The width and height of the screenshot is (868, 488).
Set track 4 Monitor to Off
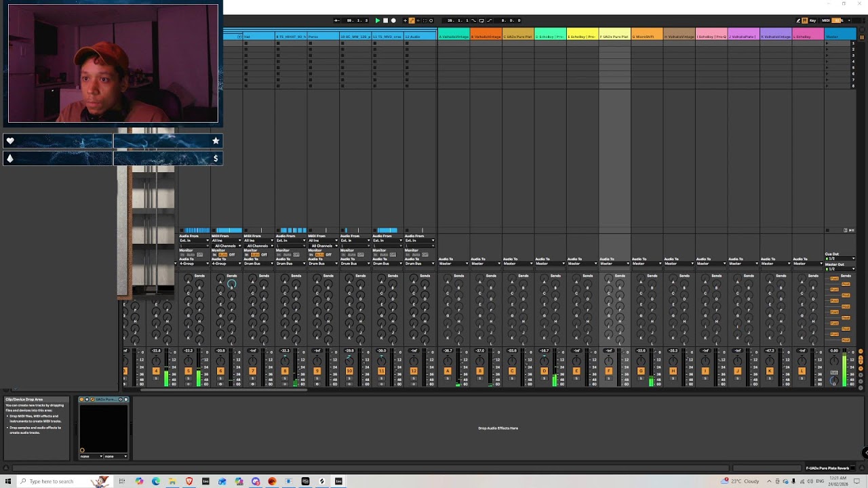tap(199, 255)
